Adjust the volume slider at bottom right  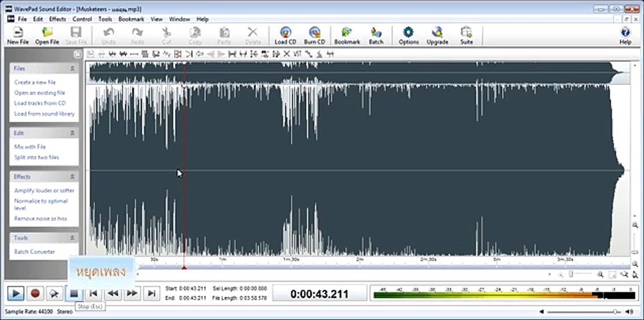click(616, 312)
